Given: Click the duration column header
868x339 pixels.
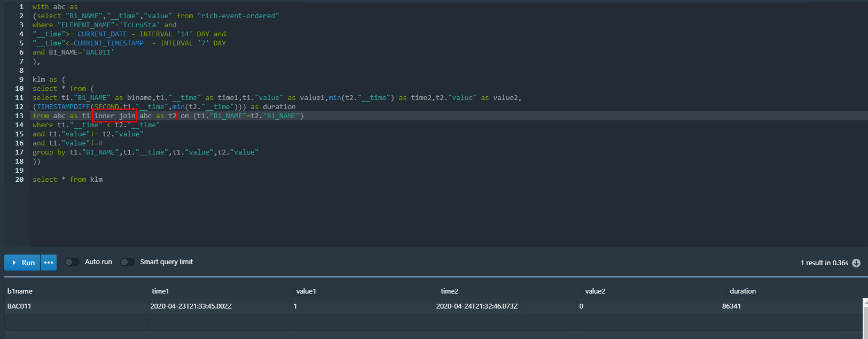Looking at the screenshot, I should [742, 291].
